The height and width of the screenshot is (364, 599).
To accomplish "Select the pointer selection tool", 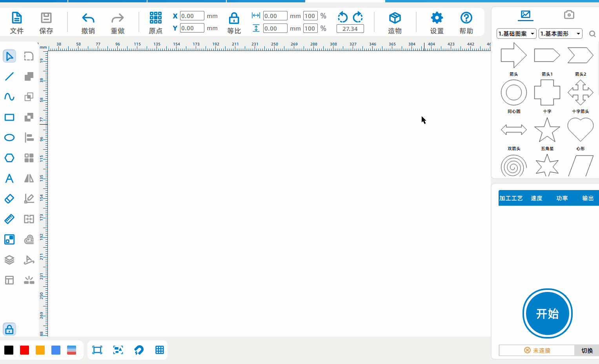I will (x=9, y=56).
